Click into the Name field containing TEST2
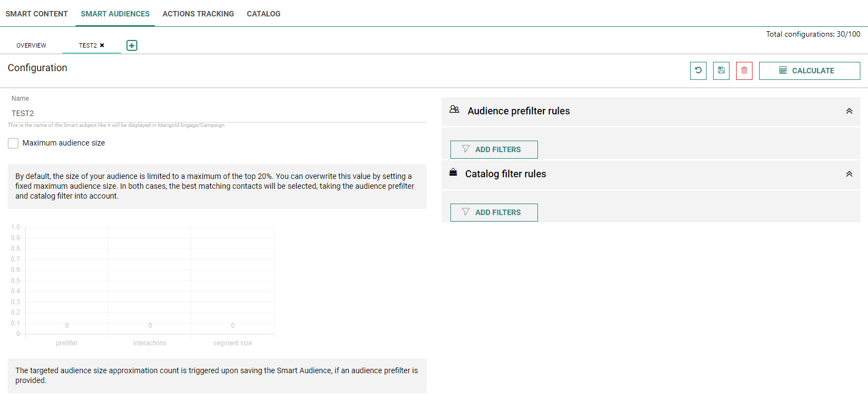The image size is (868, 400). (217, 113)
